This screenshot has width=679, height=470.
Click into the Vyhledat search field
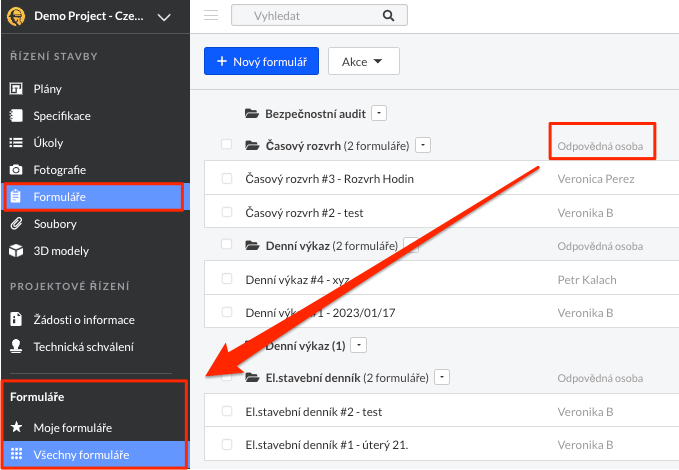pyautogui.click(x=303, y=16)
